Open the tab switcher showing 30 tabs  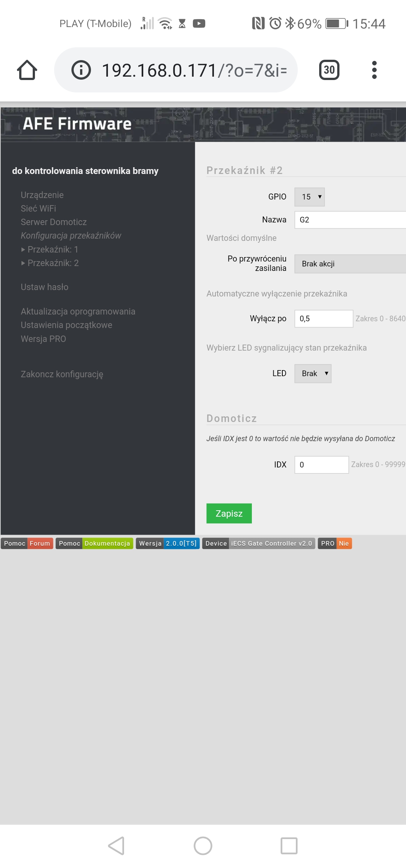[x=329, y=70]
